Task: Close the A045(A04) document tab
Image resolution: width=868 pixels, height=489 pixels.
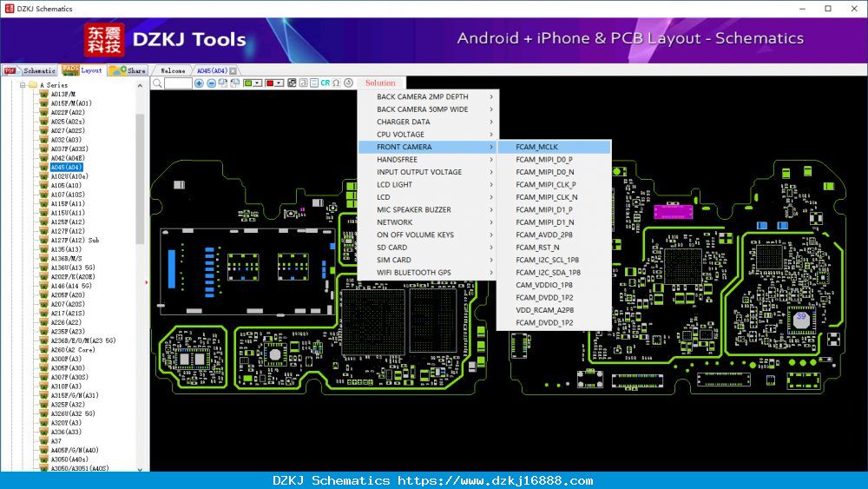Action: pos(233,71)
